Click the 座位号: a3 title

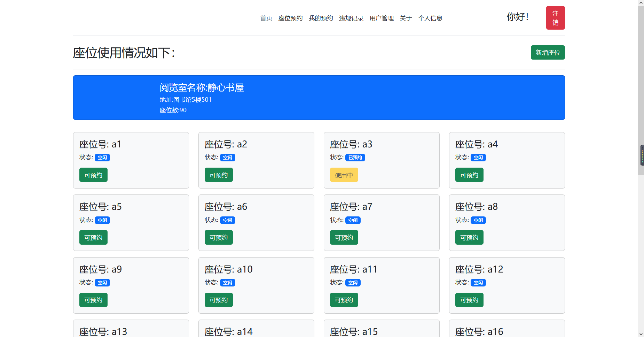[351, 144]
